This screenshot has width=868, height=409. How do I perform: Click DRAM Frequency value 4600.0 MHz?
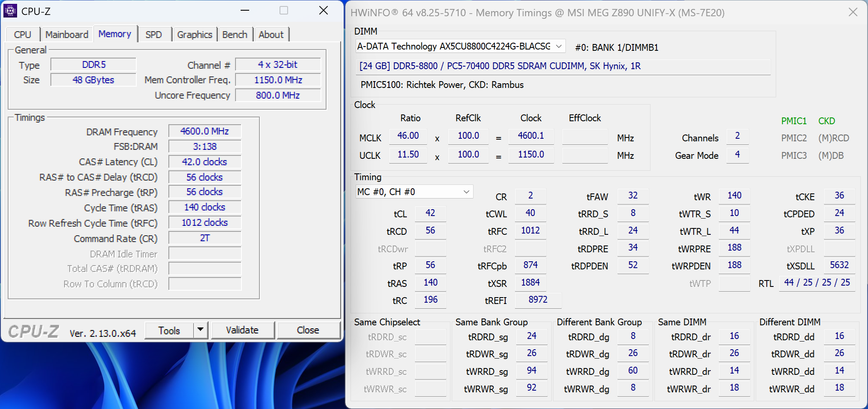click(x=205, y=131)
